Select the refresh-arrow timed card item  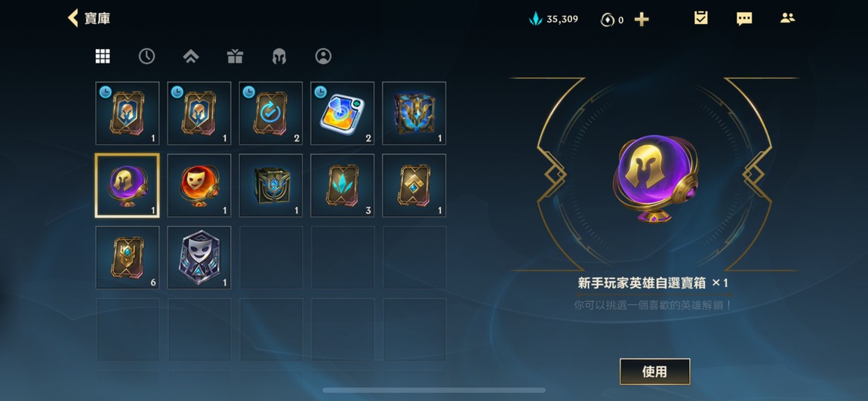(x=271, y=113)
